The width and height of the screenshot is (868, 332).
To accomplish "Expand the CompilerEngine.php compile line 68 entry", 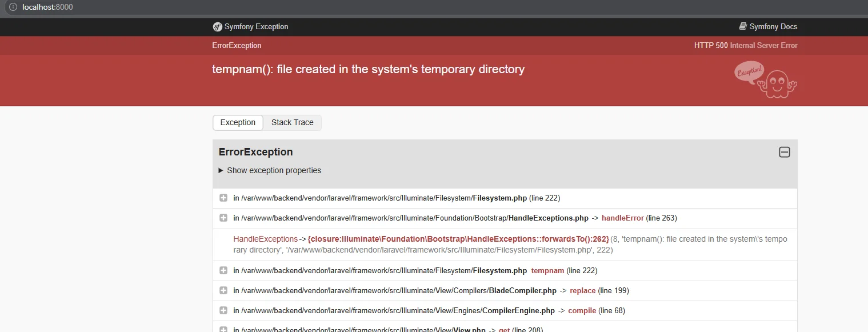I will [223, 310].
